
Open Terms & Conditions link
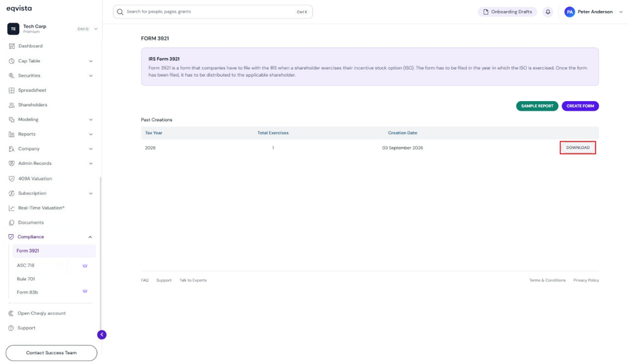tap(547, 280)
